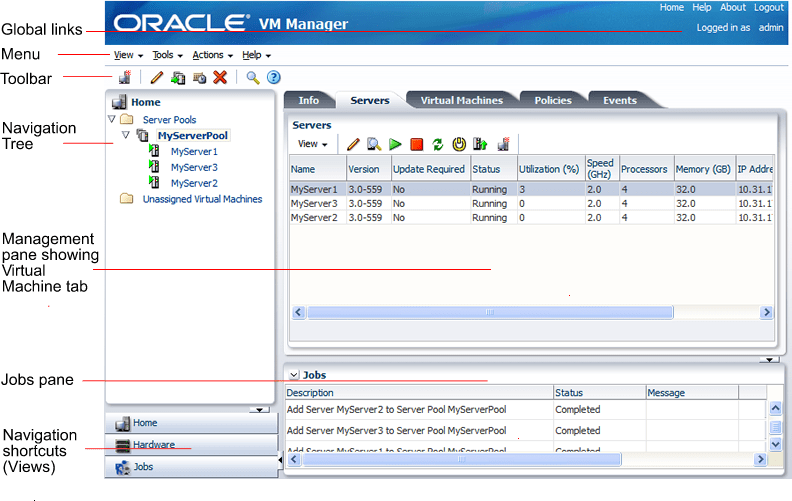Open the Events tab
792x501 pixels.
pyautogui.click(x=620, y=101)
